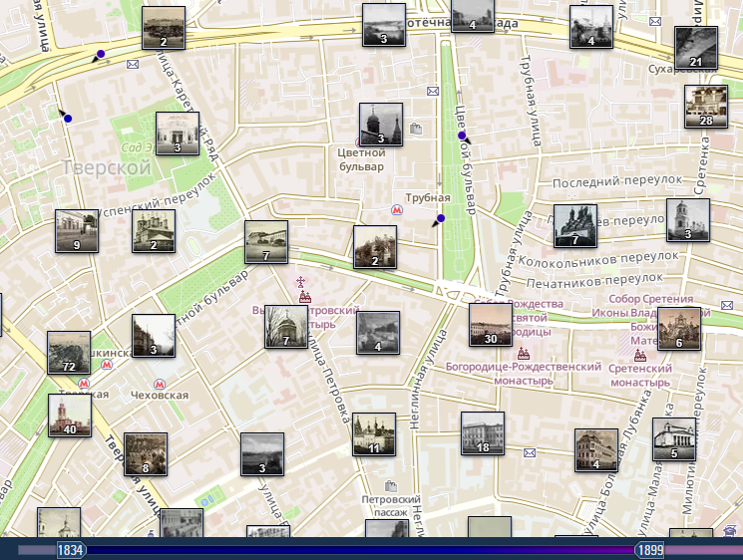Click the Тверская metro station icon
This screenshot has height=560, width=743.
pos(84,383)
